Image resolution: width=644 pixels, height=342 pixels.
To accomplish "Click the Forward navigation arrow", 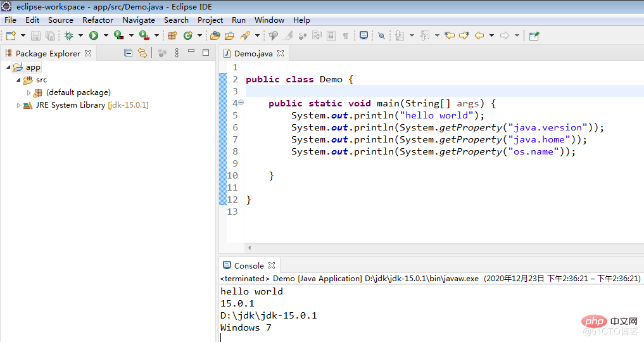I will coord(505,35).
